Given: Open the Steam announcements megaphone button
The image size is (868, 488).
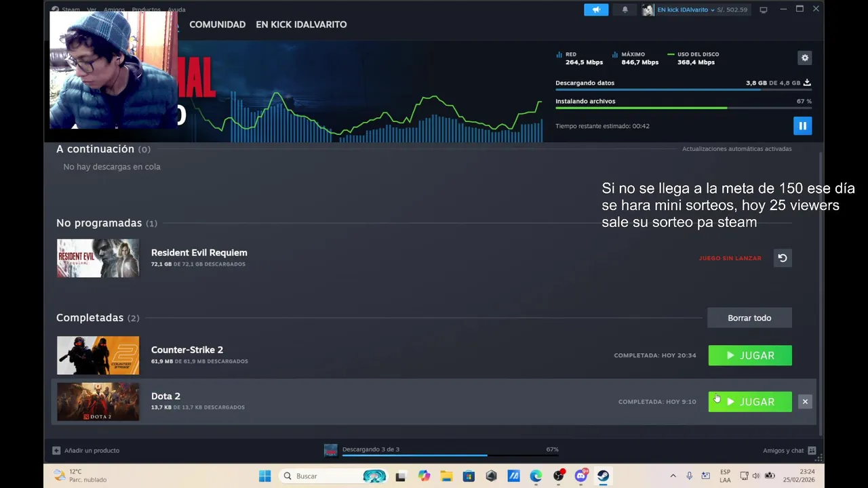Looking at the screenshot, I should [x=596, y=9].
